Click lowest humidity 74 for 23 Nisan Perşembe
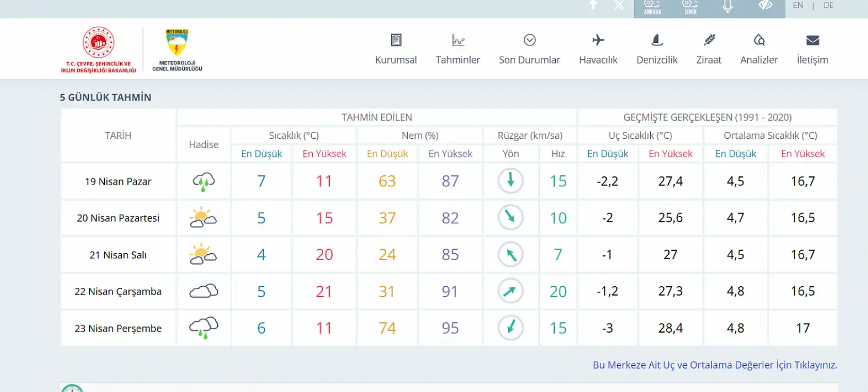This screenshot has height=392, width=868. [x=387, y=328]
